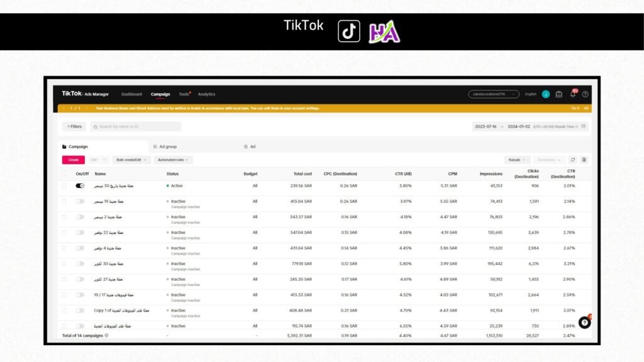Go to Dashboard in top navigation
Viewport: 644px width, 362px height.
[131, 94]
